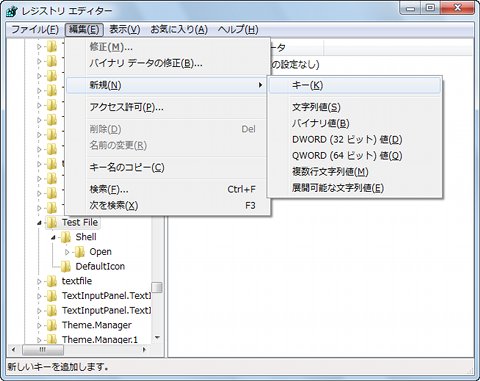
Task: Create new 複数行文字列値(M)
Action: 355,172
